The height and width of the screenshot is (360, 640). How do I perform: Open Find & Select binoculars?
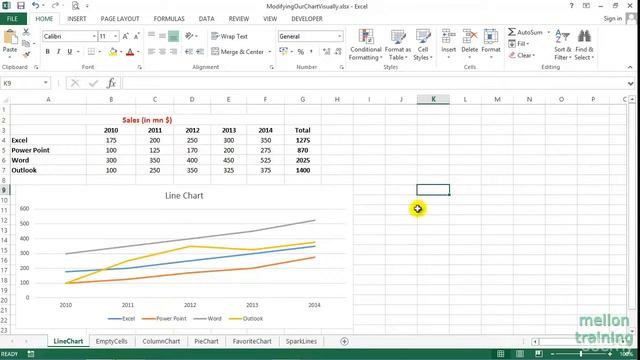click(x=584, y=45)
